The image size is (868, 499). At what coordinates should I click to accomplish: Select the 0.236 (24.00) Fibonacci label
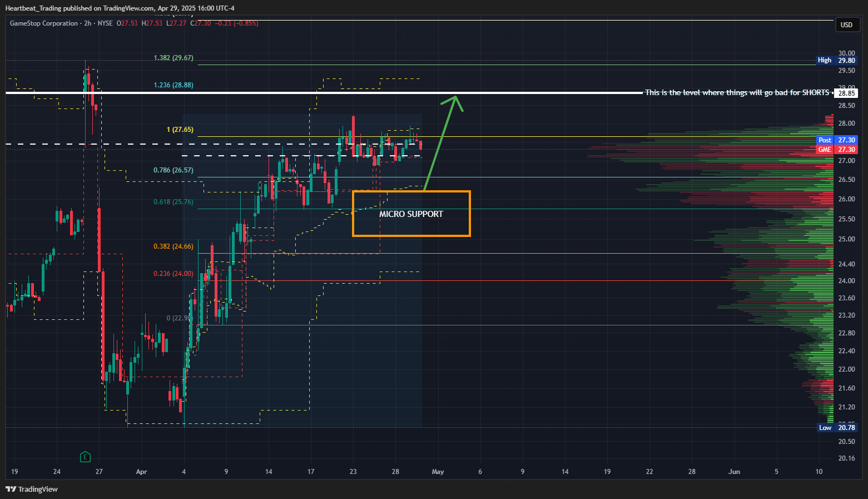173,274
